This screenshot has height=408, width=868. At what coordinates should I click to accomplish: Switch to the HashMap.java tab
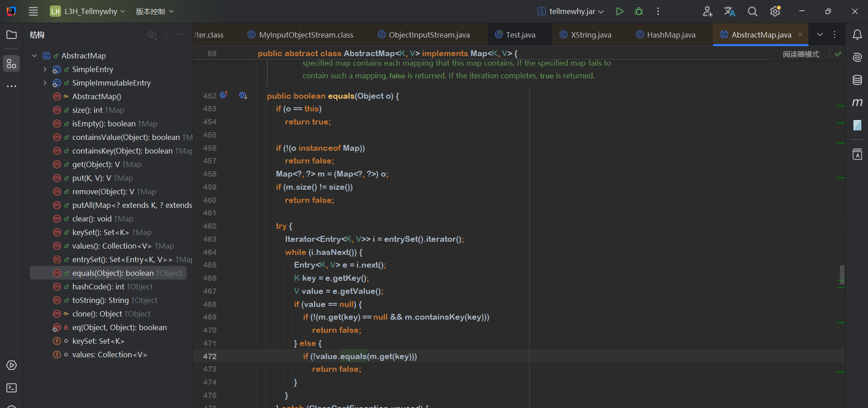[x=671, y=35]
